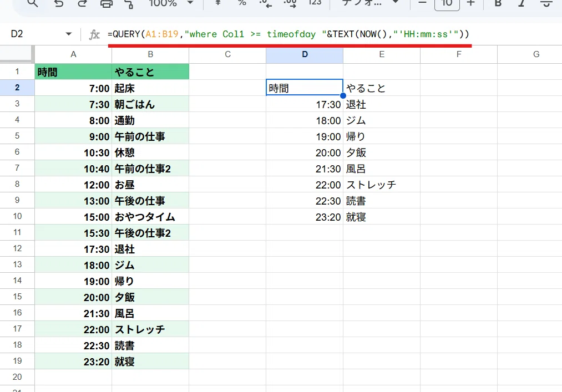Viewport: 562px width, 392px height.
Task: Select column E header
Action: coord(382,54)
